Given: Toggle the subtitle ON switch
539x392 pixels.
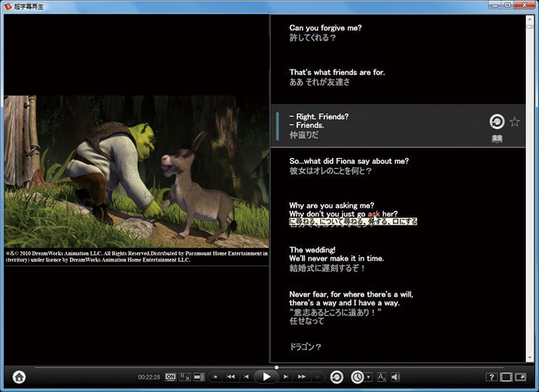Looking at the screenshot, I should [171, 377].
